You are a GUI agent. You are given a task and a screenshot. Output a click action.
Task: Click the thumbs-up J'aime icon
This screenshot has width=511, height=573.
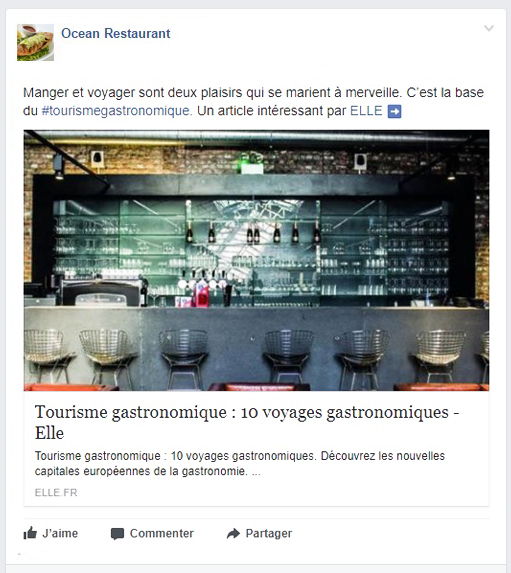[30, 533]
